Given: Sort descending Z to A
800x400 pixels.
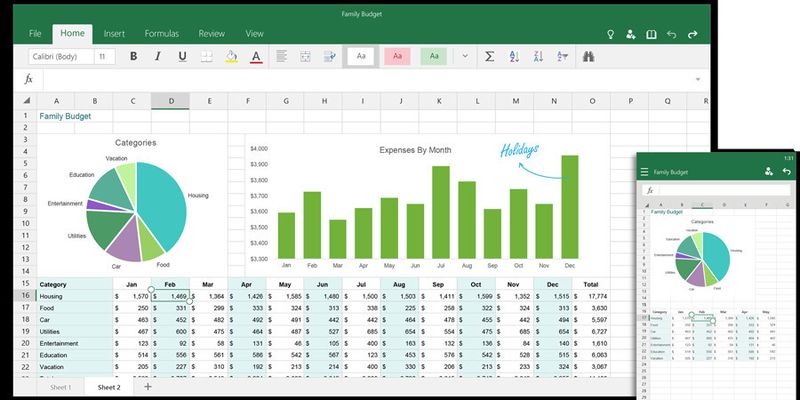Looking at the screenshot, I should 538,57.
